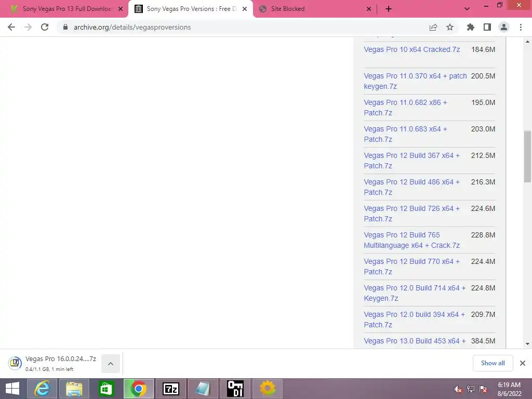532x399 pixels.
Task: Download Vegas Pro 12 Build 770 x64 + Patch.7z
Action: pos(412,267)
